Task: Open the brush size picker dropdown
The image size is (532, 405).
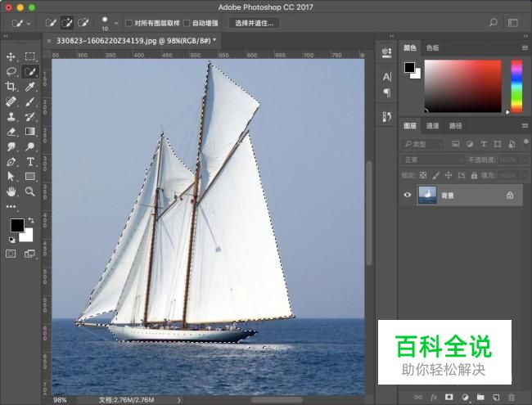Action: pos(116,23)
